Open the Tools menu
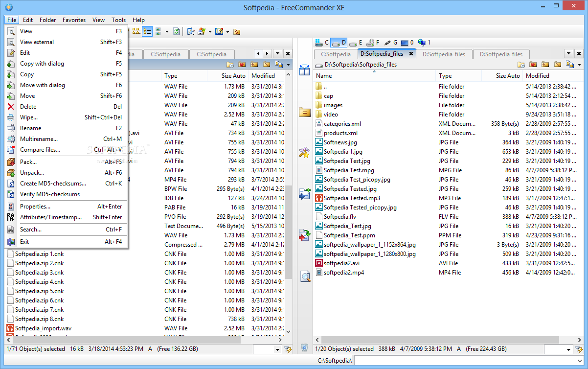 coord(118,20)
